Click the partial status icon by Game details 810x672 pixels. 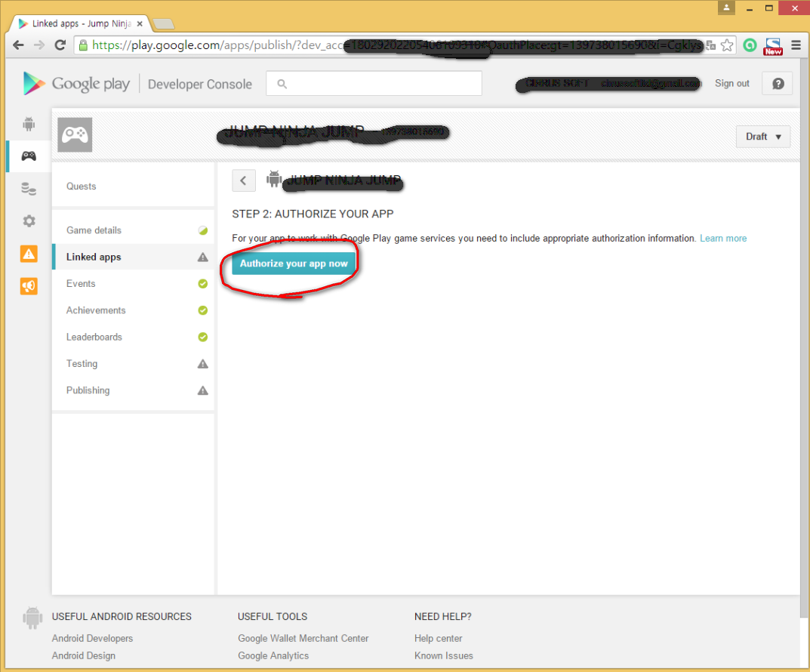(x=203, y=230)
